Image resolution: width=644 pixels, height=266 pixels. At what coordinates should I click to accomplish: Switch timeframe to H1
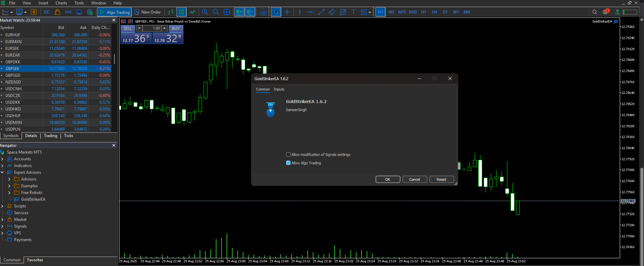(x=423, y=12)
